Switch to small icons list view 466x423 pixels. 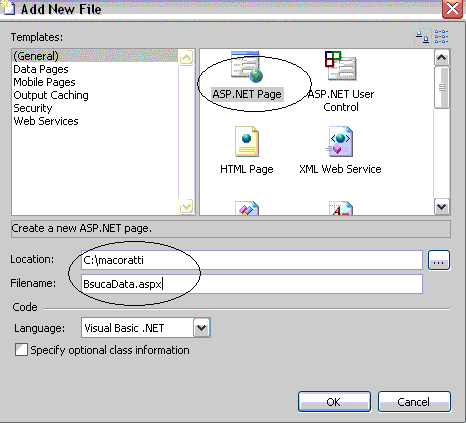pyautogui.click(x=441, y=37)
